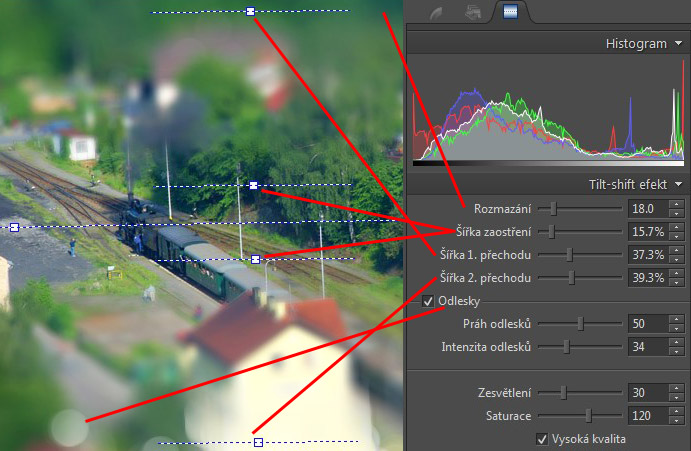The image size is (691, 451).
Task: Click the Saturace slider handle
Action: 588,415
